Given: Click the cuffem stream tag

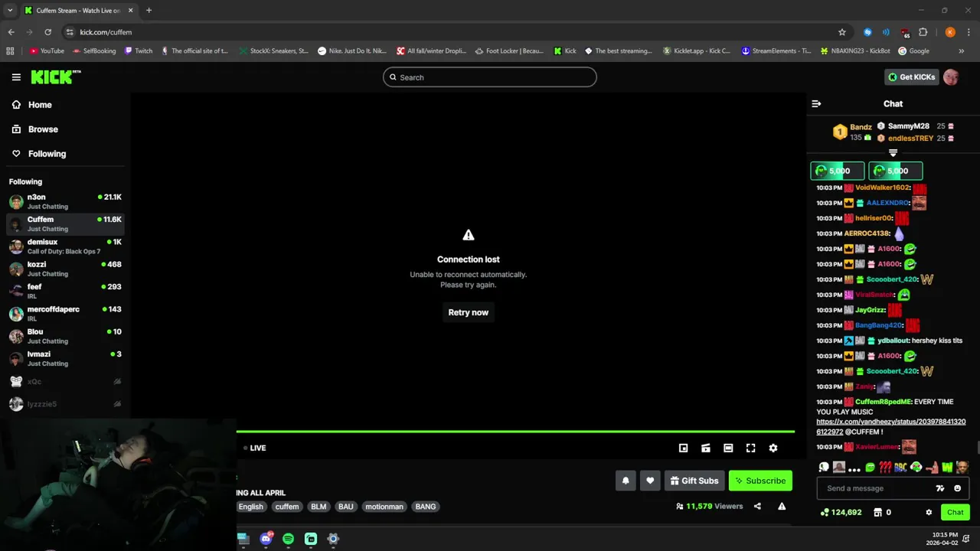Looking at the screenshot, I should pyautogui.click(x=287, y=507).
